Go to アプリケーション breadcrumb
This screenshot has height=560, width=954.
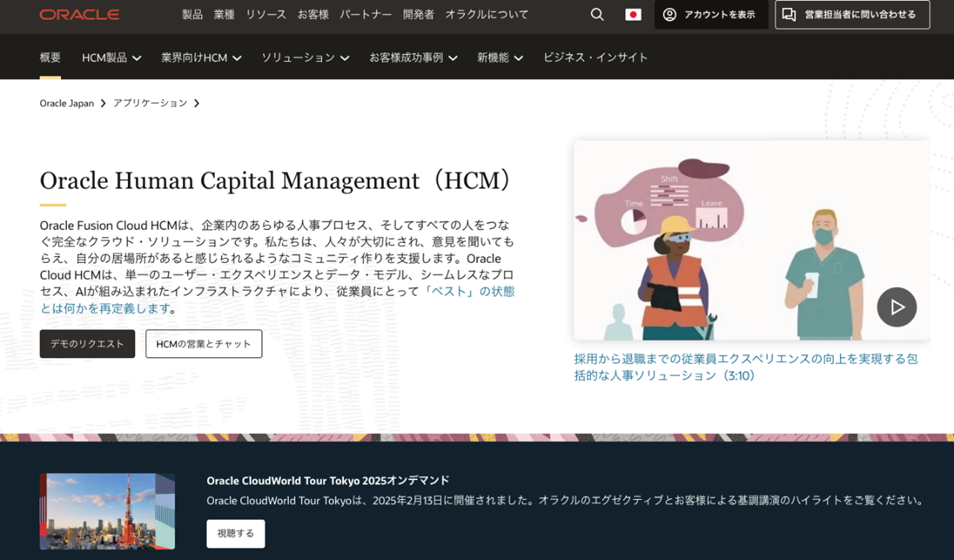[151, 103]
